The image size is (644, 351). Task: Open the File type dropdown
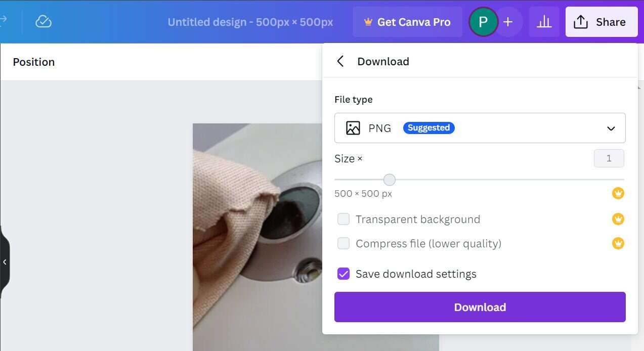611,128
